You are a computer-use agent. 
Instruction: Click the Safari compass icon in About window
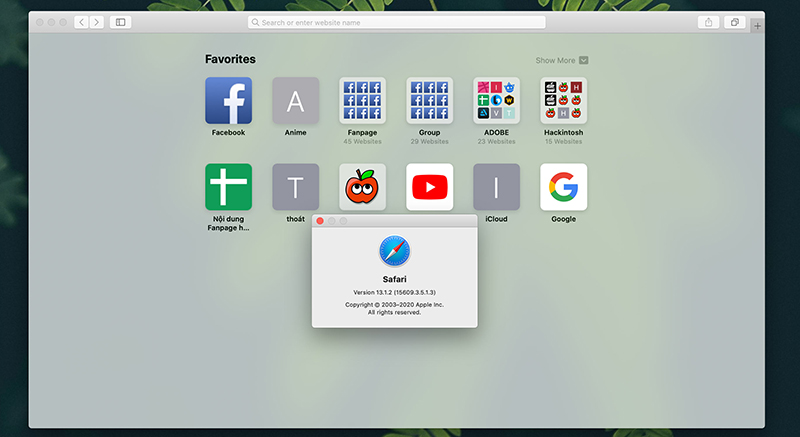(394, 251)
